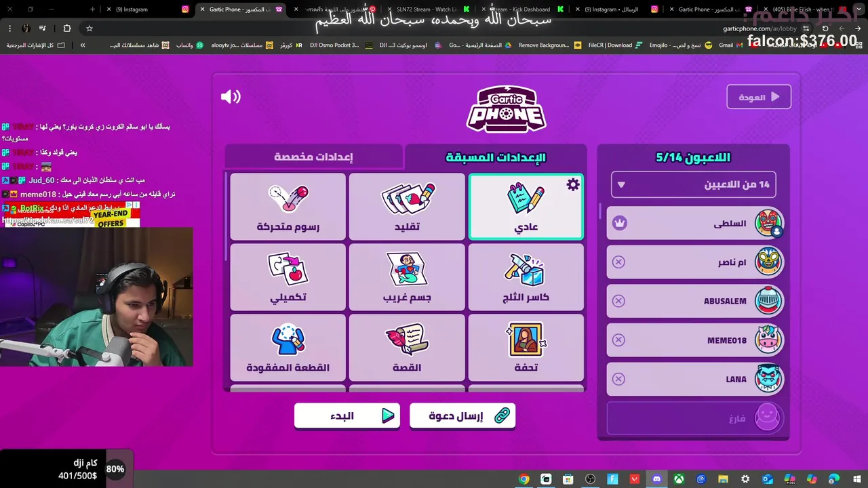Select the تقليد game mode card
Viewport: 868px width, 488px height.
click(x=407, y=207)
